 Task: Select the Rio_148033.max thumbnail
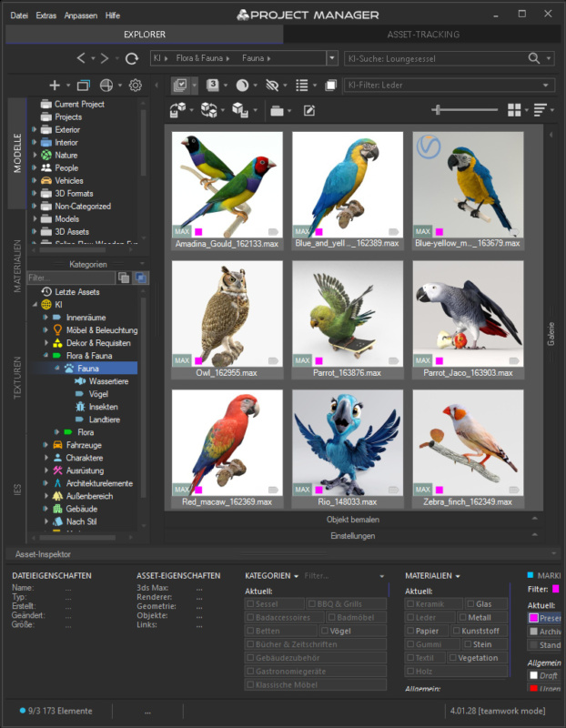348,443
